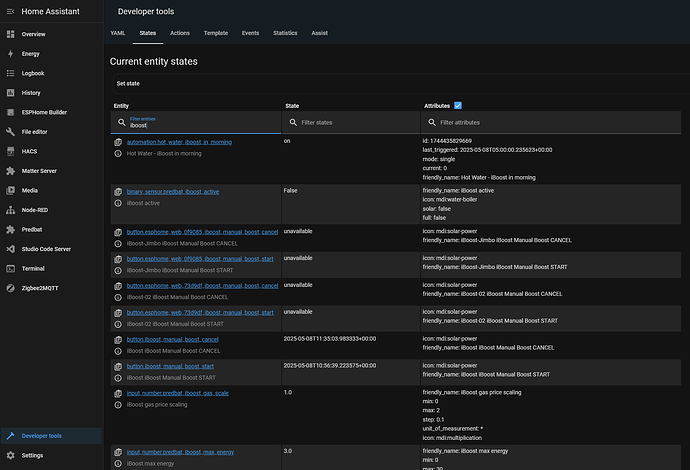Toggle the Attributes checkbox

458,106
